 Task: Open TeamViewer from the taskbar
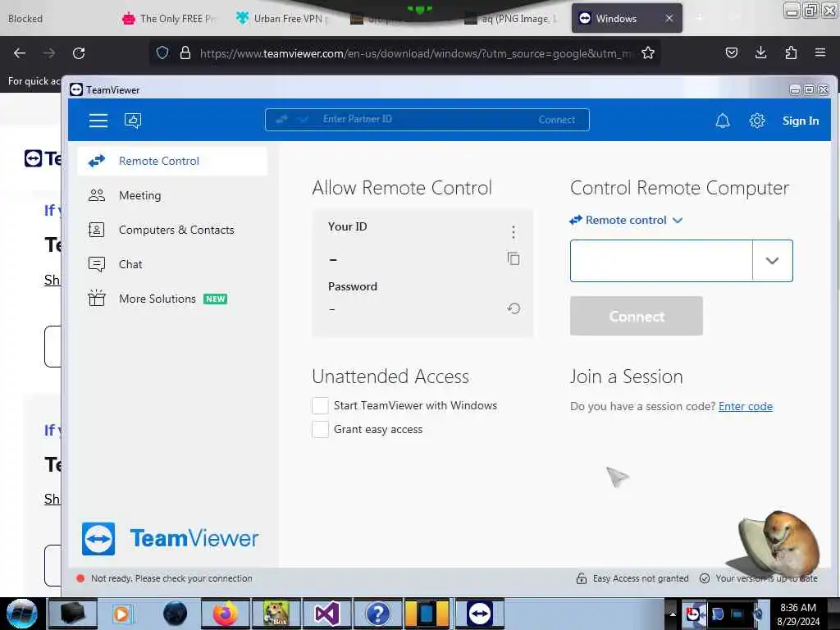coord(479,614)
